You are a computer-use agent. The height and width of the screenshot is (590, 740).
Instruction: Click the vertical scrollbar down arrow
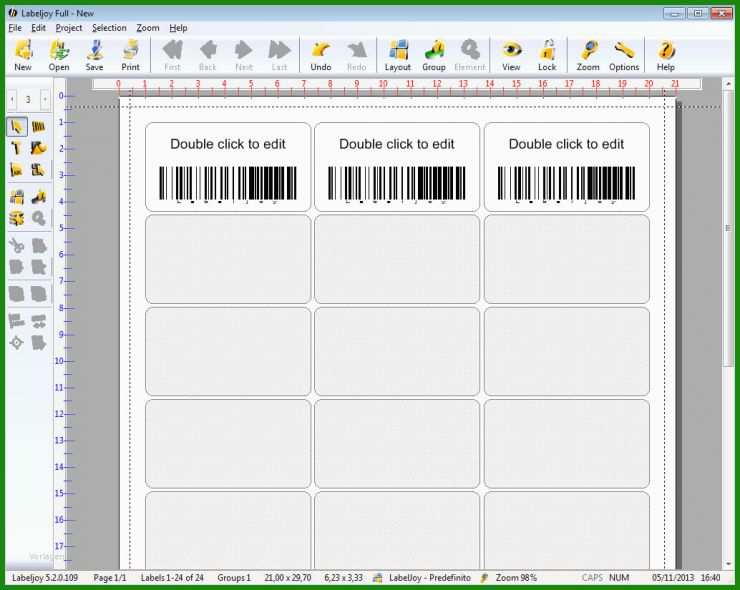pyautogui.click(x=728, y=564)
